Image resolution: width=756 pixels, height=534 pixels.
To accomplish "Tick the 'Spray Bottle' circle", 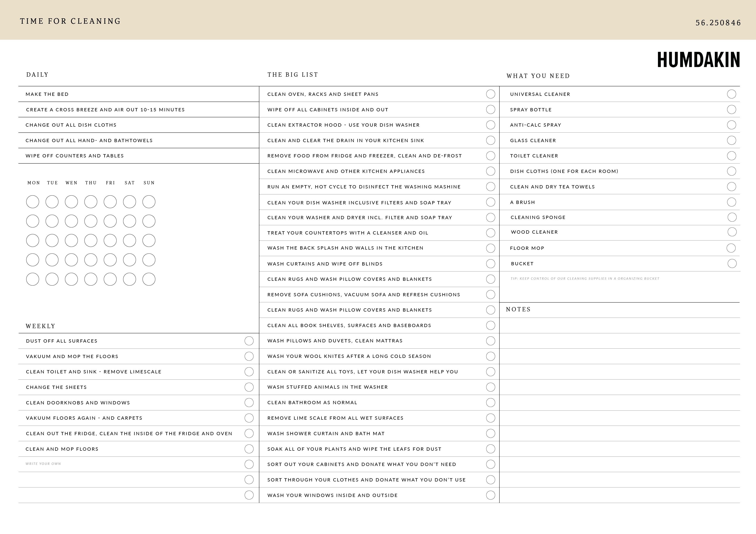I will tap(731, 110).
